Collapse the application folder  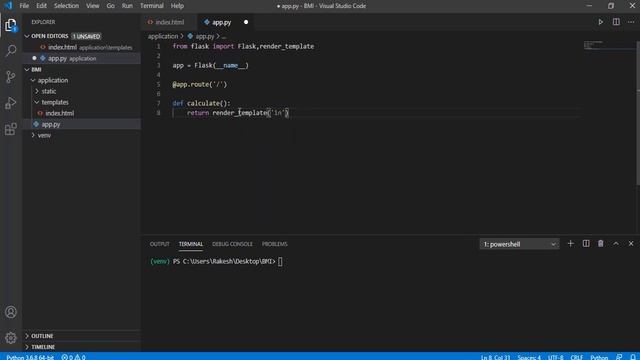pos(33,80)
